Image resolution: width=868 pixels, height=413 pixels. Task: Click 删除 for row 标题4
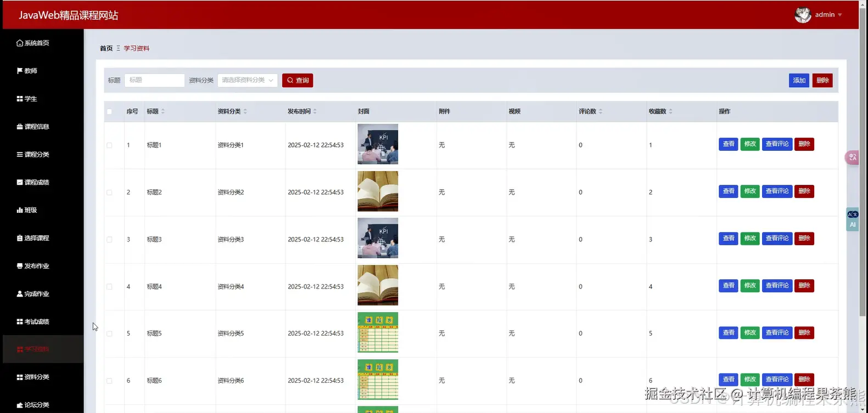804,286
